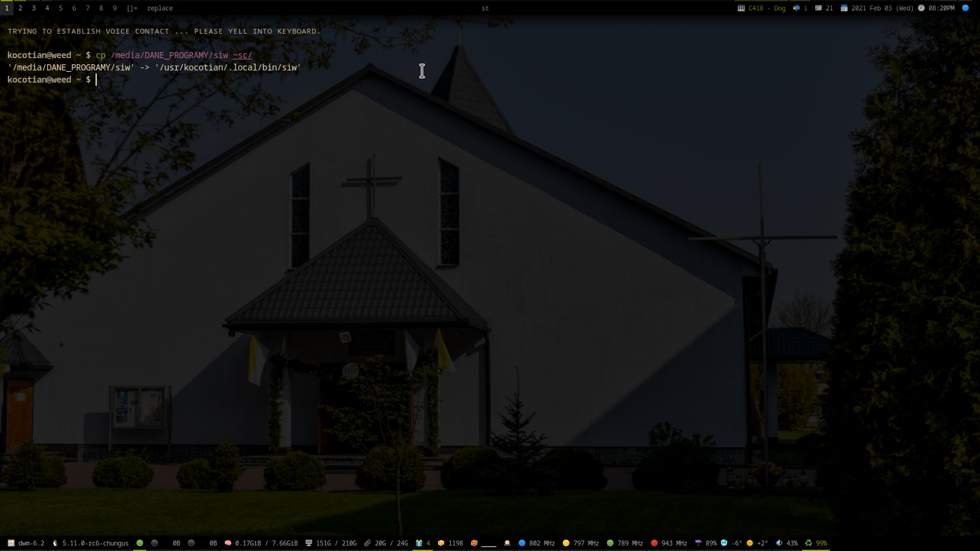Image resolution: width=980 pixels, height=551 pixels.
Task: Click the piano music icon for C418 - Dog
Action: point(741,8)
